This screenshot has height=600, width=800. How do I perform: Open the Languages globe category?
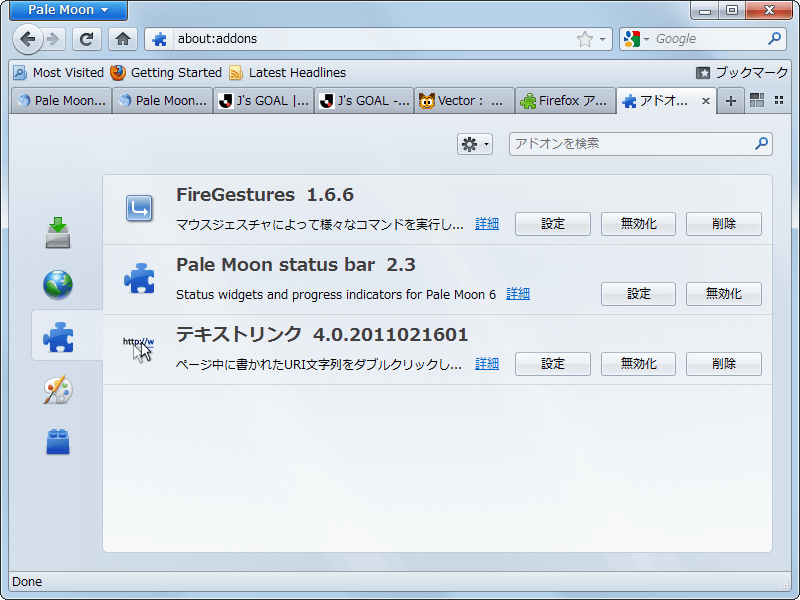click(x=58, y=284)
